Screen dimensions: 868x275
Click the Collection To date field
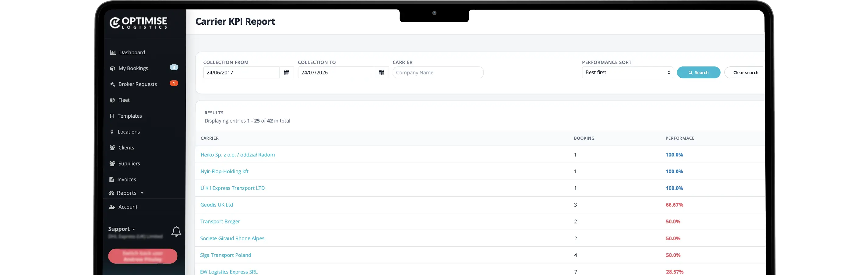tap(336, 73)
